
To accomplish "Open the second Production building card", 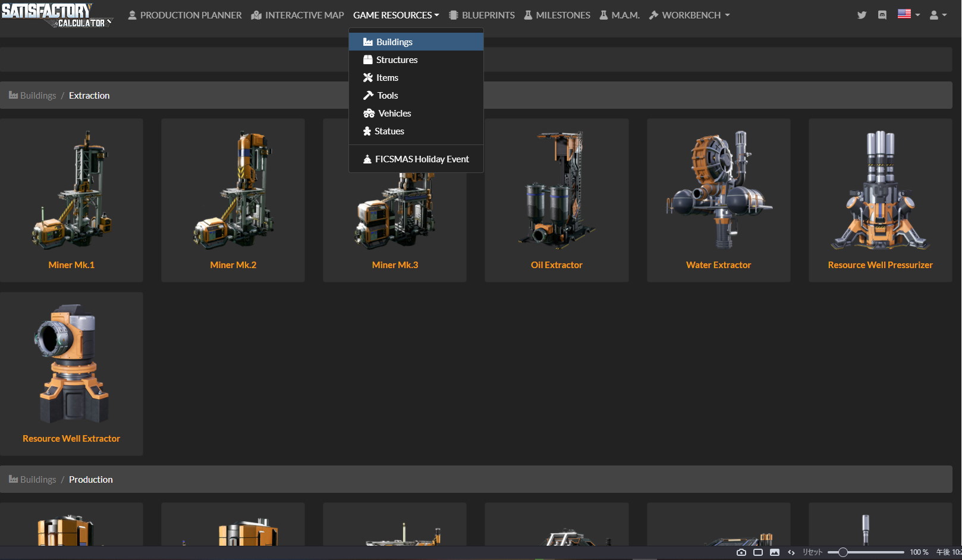I will coord(233,524).
